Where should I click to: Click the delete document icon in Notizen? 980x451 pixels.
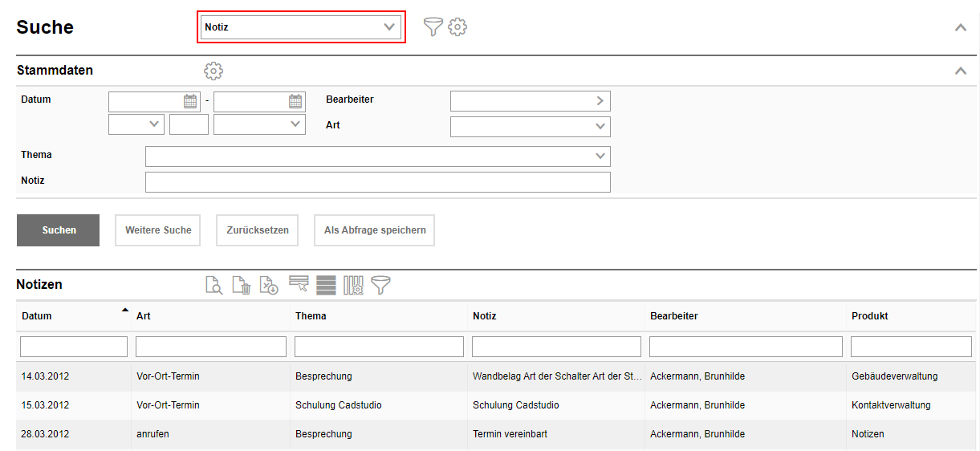[x=242, y=285]
